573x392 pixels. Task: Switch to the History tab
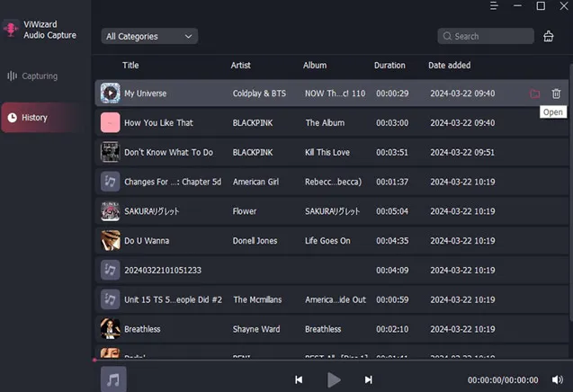pos(44,118)
